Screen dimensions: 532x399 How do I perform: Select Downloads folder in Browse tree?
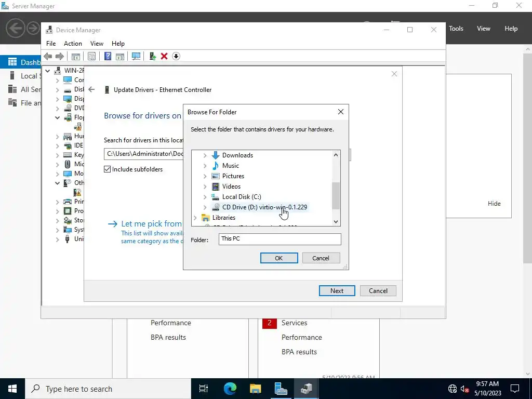pyautogui.click(x=237, y=155)
